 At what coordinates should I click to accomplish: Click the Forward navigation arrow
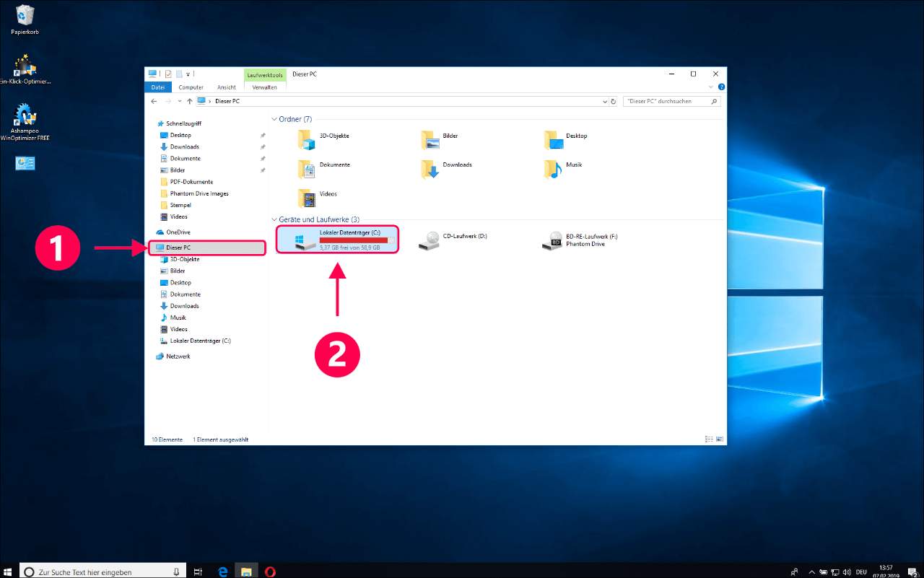point(168,101)
